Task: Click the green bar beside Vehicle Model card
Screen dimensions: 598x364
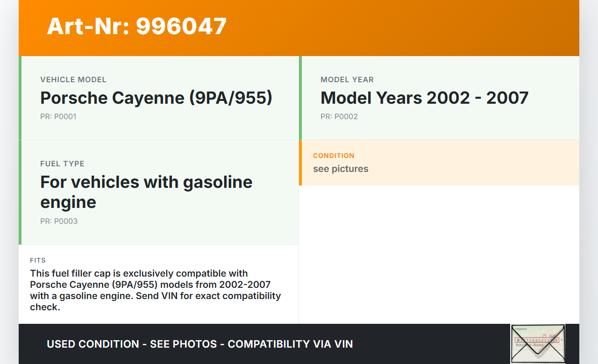Action: click(x=20, y=98)
